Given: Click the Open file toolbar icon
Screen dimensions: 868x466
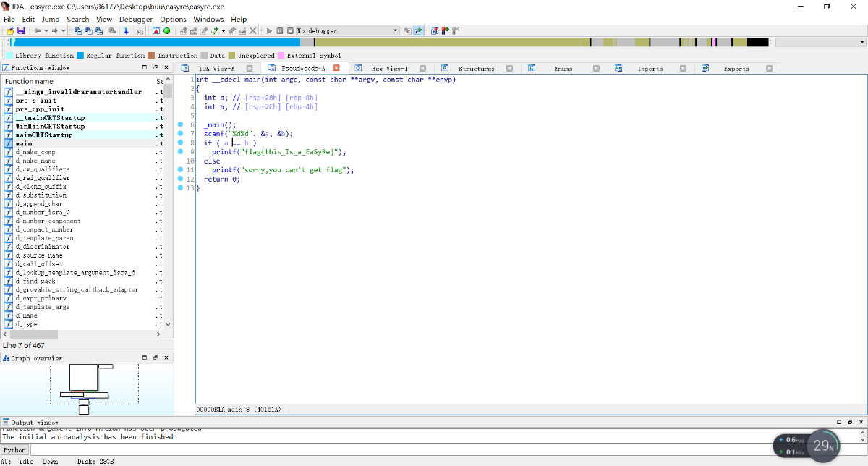Looking at the screenshot, I should tap(10, 31).
